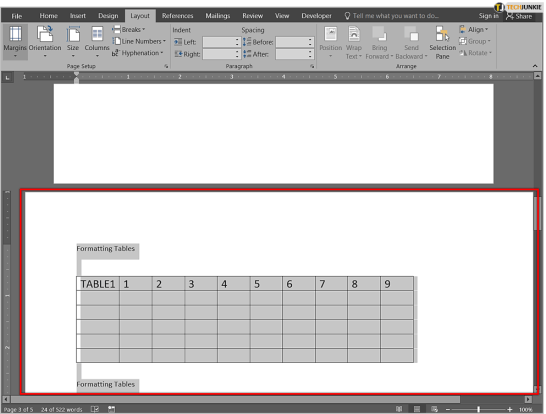Click the table header cell containing 1
This screenshot has width=546, height=414.
point(136,284)
